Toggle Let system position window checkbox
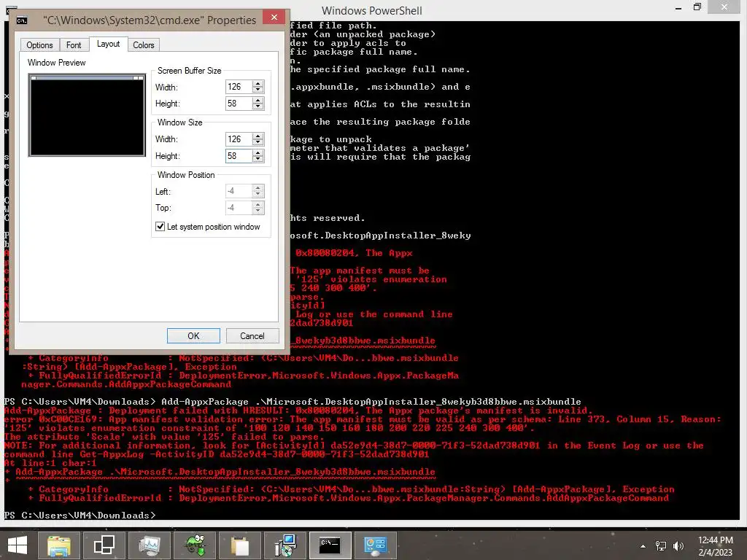The image size is (747, 560). point(160,227)
